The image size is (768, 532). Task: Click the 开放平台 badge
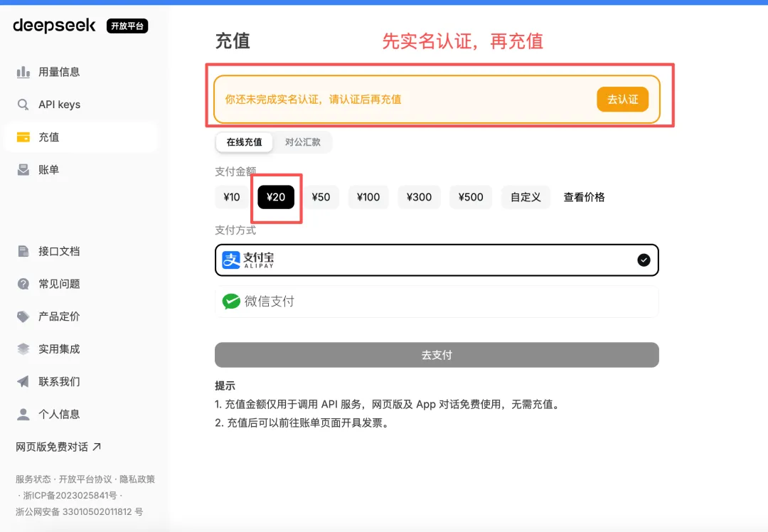coord(127,26)
